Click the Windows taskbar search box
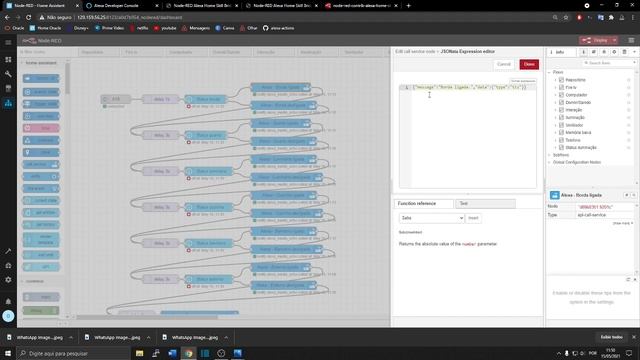This screenshot has width=640, height=360. click(x=73, y=353)
